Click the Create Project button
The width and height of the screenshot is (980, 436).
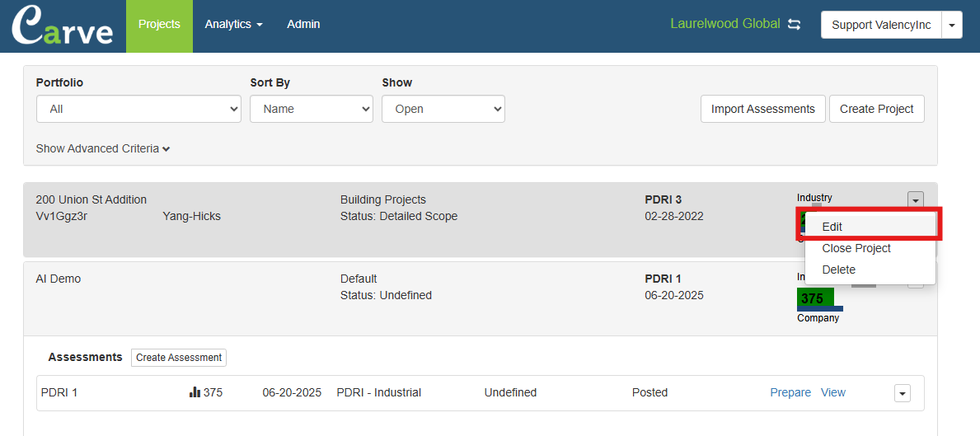(x=876, y=109)
